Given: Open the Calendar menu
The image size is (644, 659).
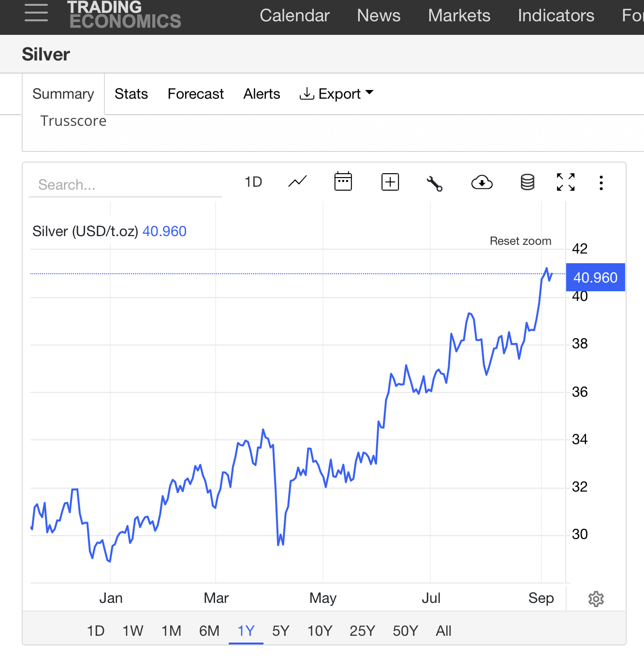Looking at the screenshot, I should coord(294,15).
